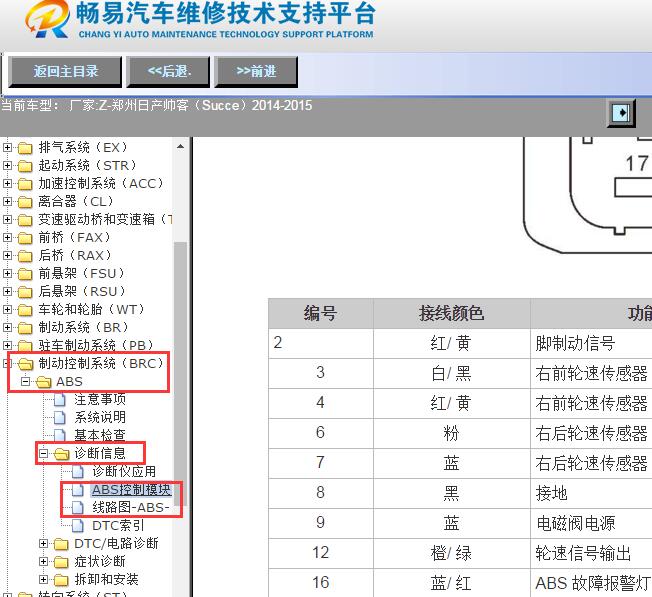Select the 排气系统(EX) folder icon
This screenshot has width=652, height=597.
click(x=25, y=148)
